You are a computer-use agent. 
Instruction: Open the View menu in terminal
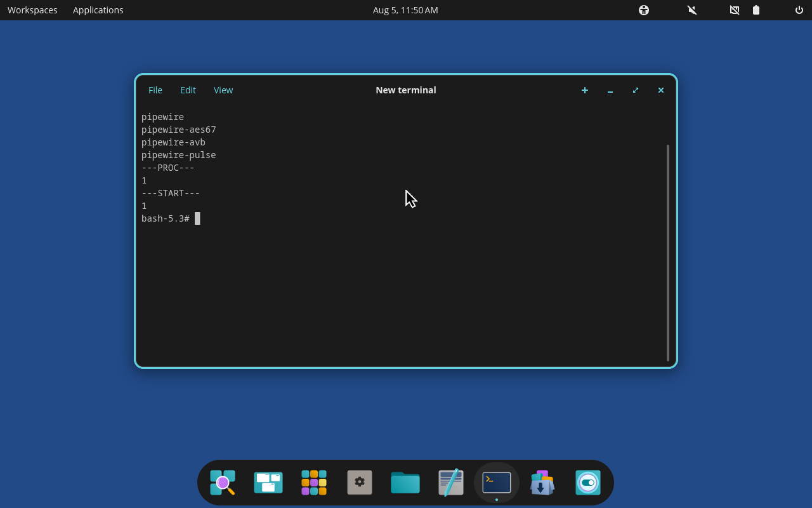click(x=223, y=90)
